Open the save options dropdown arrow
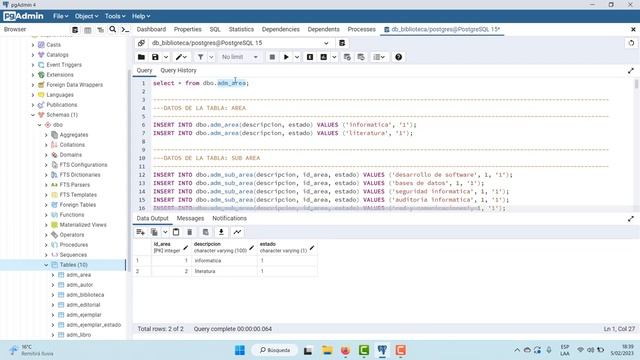Screen dimensions: 640x360 [166, 57]
